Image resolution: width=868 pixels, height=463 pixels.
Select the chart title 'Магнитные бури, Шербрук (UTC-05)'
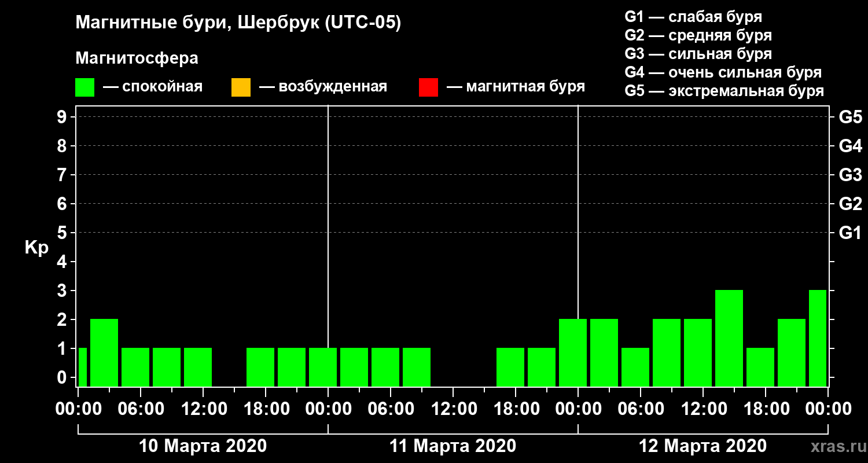tap(238, 24)
